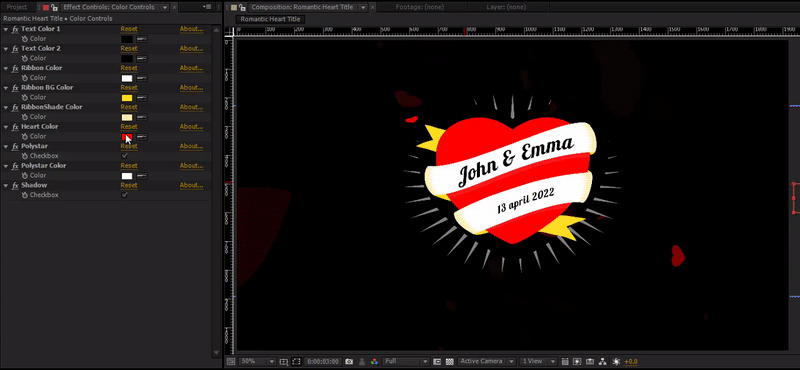800x370 pixels.
Task: Toggle pixel aspect ratio correction icon
Action: (x=565, y=361)
